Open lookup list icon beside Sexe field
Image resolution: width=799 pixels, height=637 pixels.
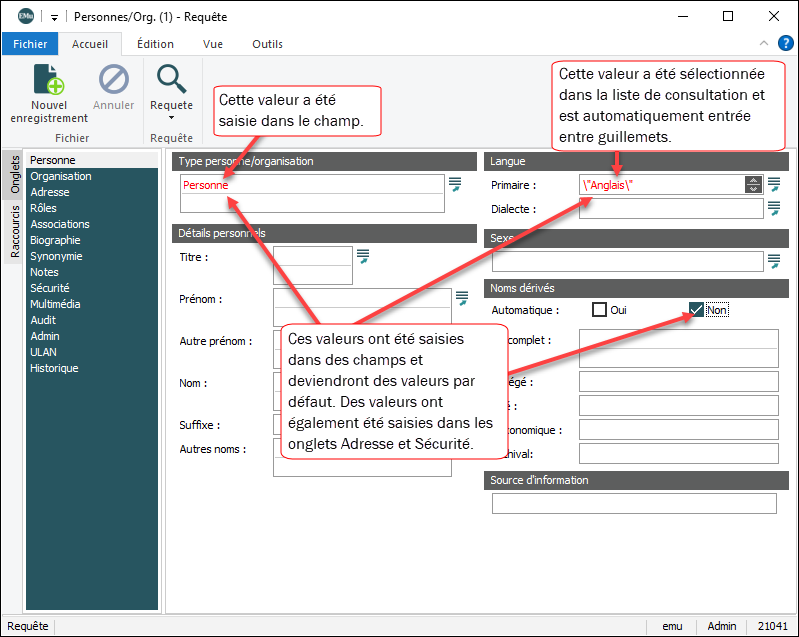tap(774, 261)
